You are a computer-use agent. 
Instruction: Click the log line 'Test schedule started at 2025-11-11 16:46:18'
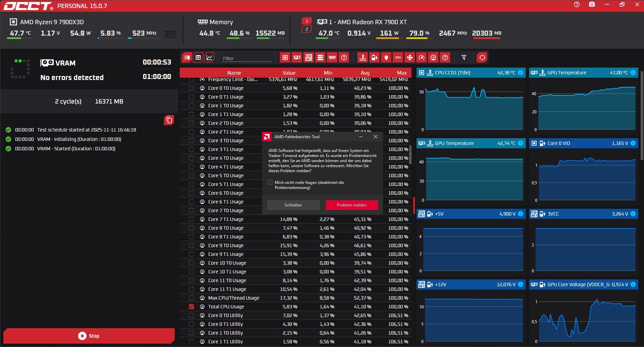click(x=87, y=130)
